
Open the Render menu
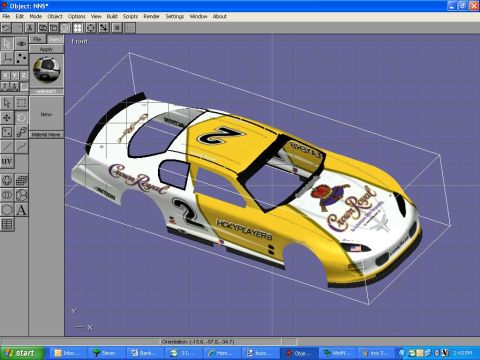152,16
